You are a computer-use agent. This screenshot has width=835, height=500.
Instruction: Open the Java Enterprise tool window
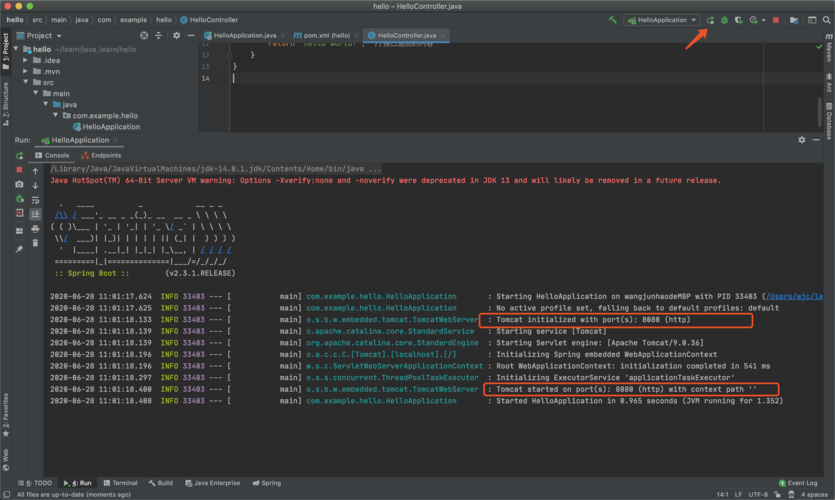point(212,483)
